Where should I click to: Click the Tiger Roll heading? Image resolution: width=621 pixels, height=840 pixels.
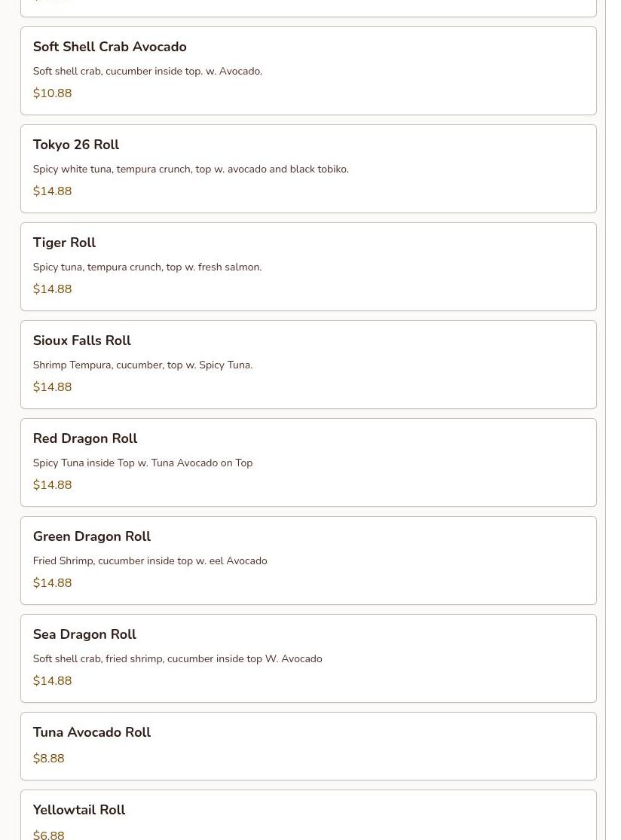tap(64, 243)
